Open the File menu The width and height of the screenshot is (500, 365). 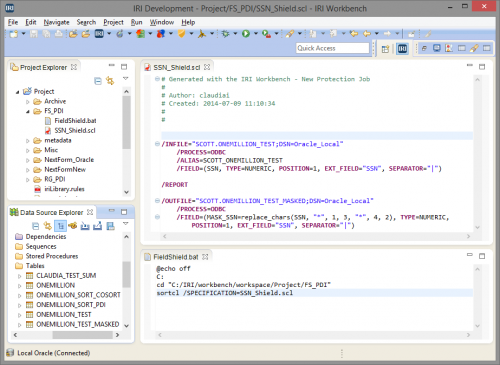pos(13,22)
